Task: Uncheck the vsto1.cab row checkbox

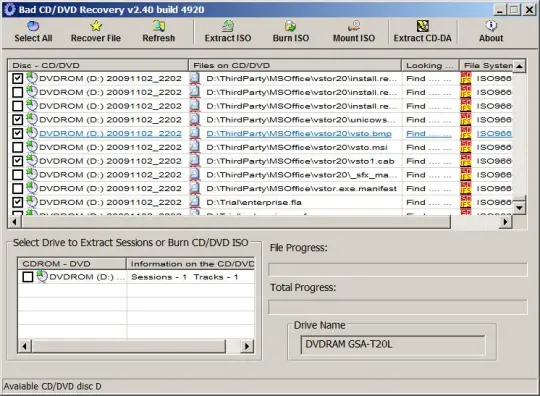Action: pyautogui.click(x=18, y=161)
